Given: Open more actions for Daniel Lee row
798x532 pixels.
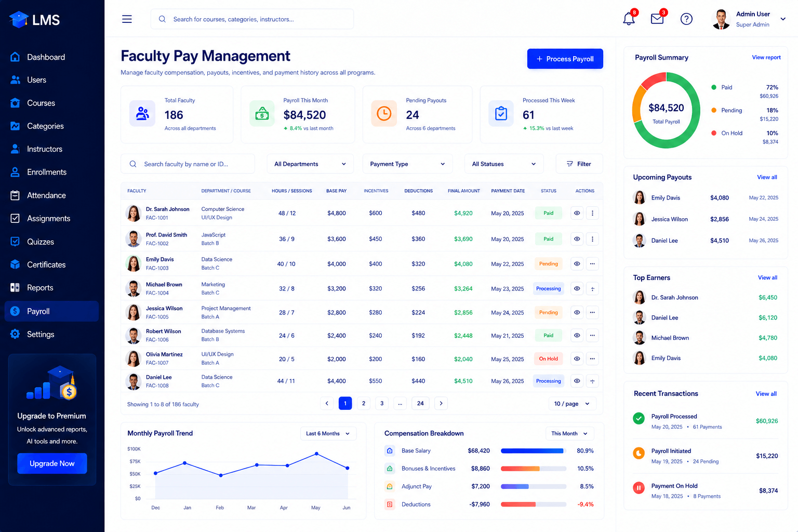Looking at the screenshot, I should pyautogui.click(x=592, y=381).
